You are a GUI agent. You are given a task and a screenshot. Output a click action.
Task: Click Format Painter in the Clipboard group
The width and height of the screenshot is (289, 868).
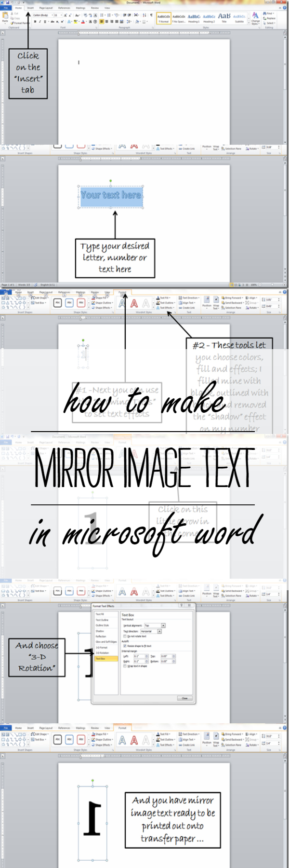[20, 23]
